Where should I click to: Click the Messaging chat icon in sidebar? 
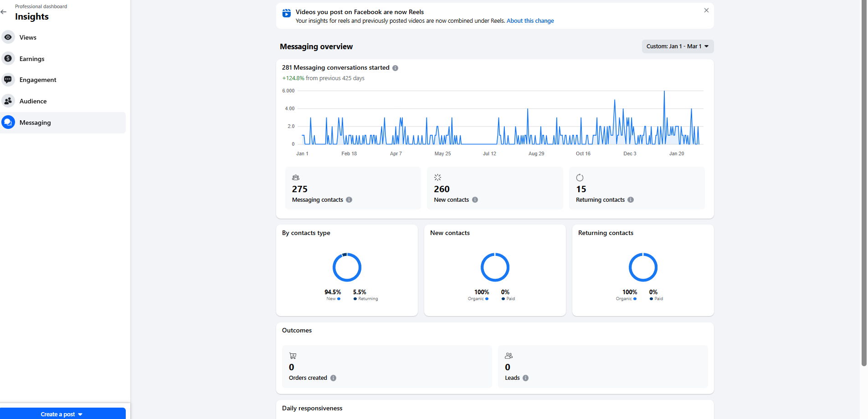8,122
